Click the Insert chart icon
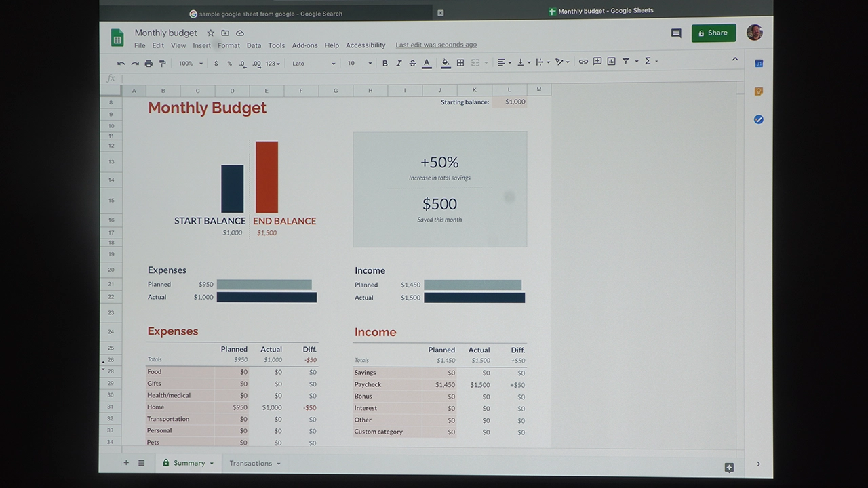 click(611, 62)
